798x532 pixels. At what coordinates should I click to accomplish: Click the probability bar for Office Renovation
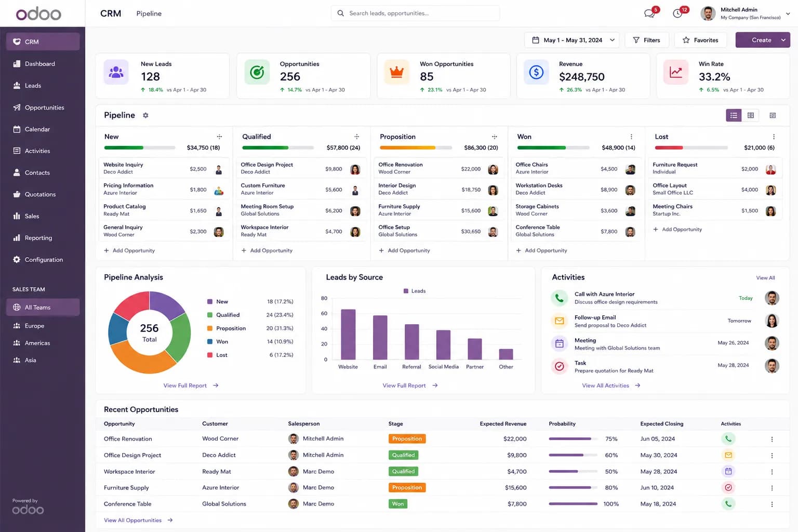pyautogui.click(x=573, y=439)
